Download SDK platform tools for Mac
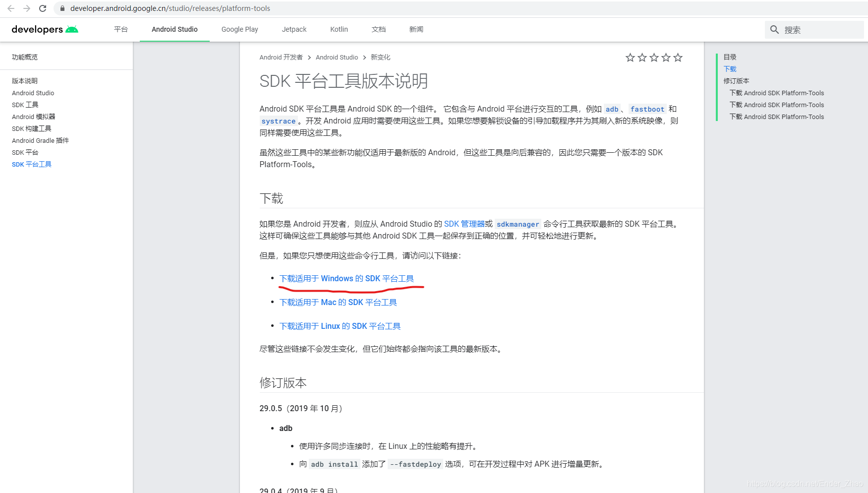 coord(338,303)
